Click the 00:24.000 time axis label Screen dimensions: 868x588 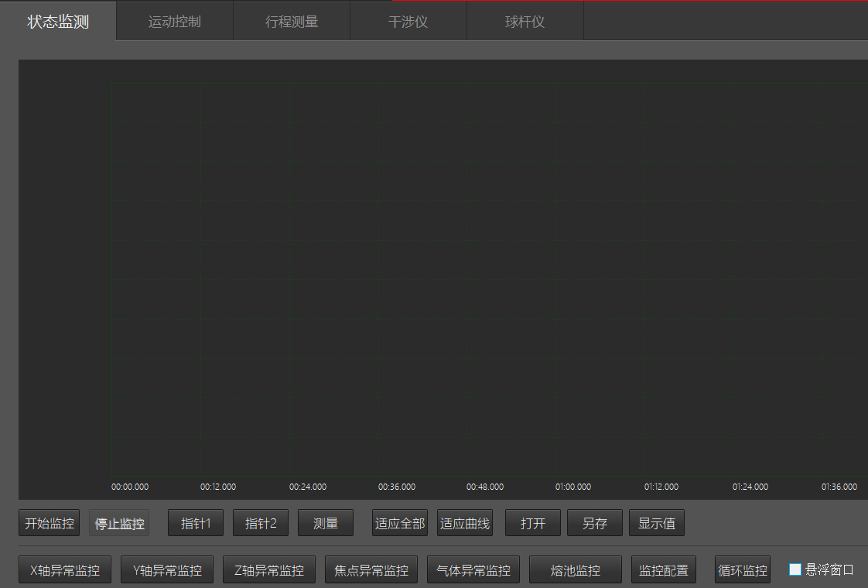coord(308,487)
